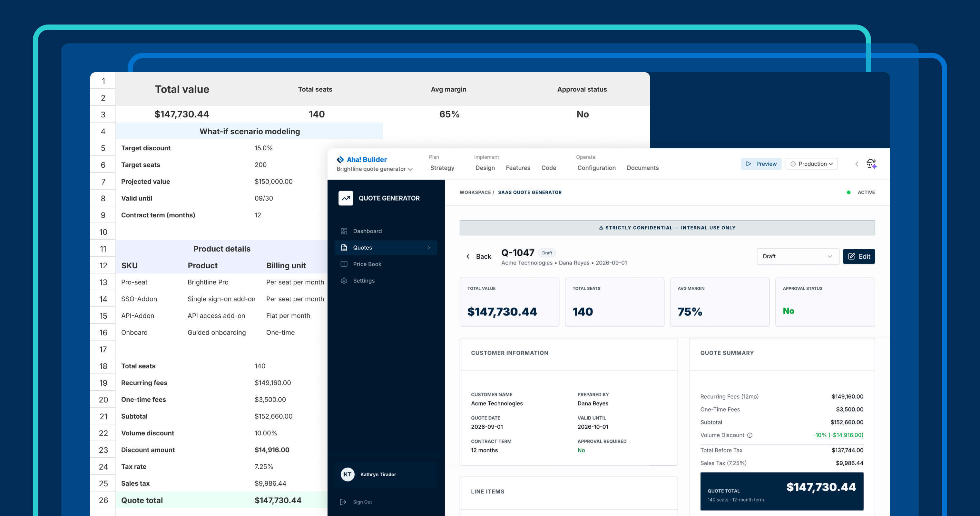Click the "-10% (-$14,916.00)" discount value

click(x=838, y=435)
